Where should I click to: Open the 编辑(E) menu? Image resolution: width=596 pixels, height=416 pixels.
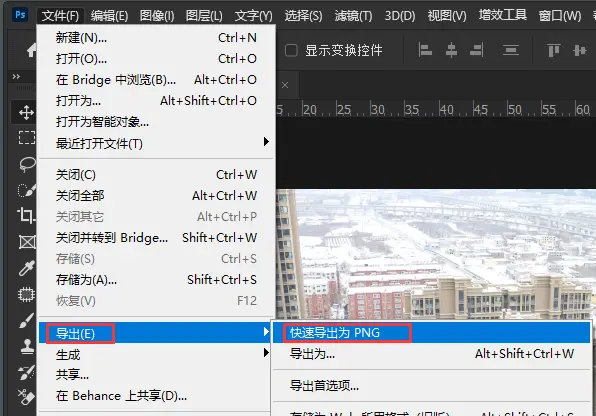click(109, 16)
